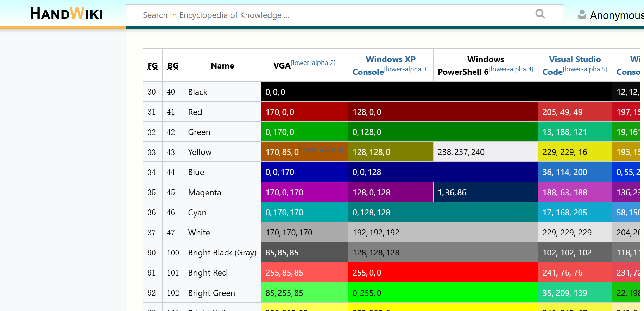Click the Green name cell
This screenshot has width=644, height=311.
[x=222, y=132]
